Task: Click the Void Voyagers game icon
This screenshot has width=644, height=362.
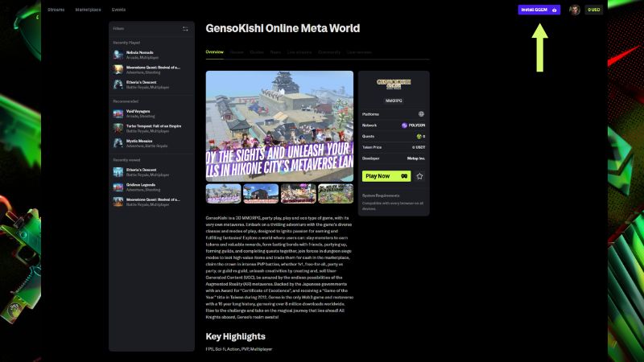Action: point(118,113)
